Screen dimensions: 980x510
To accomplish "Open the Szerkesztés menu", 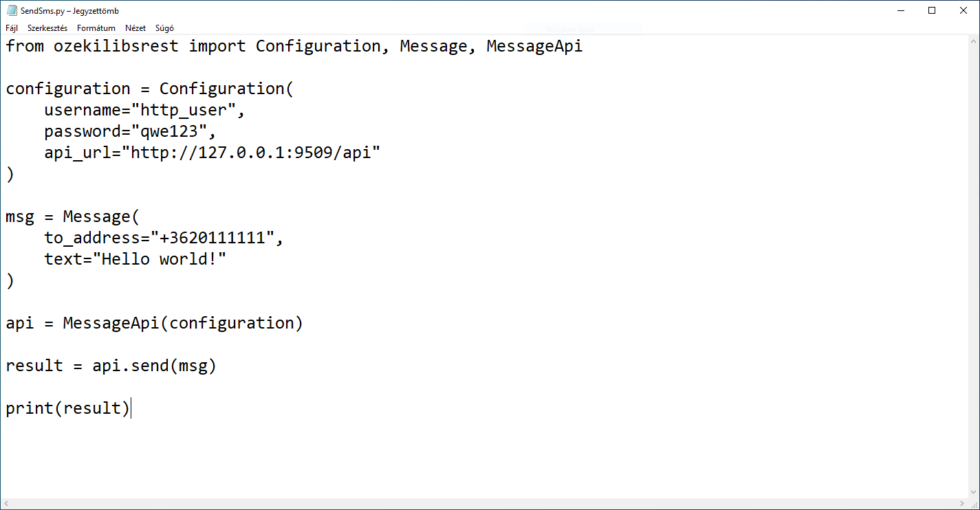I will (47, 28).
